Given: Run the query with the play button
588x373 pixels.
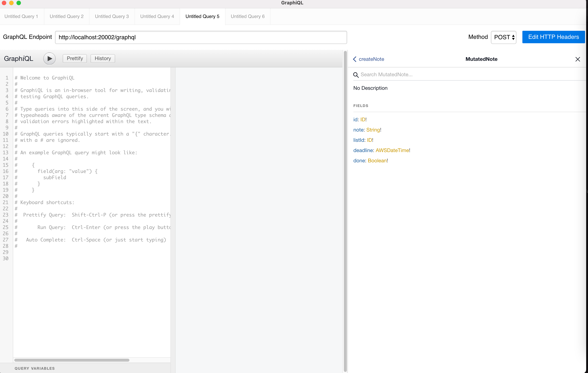Looking at the screenshot, I should click(x=49, y=59).
